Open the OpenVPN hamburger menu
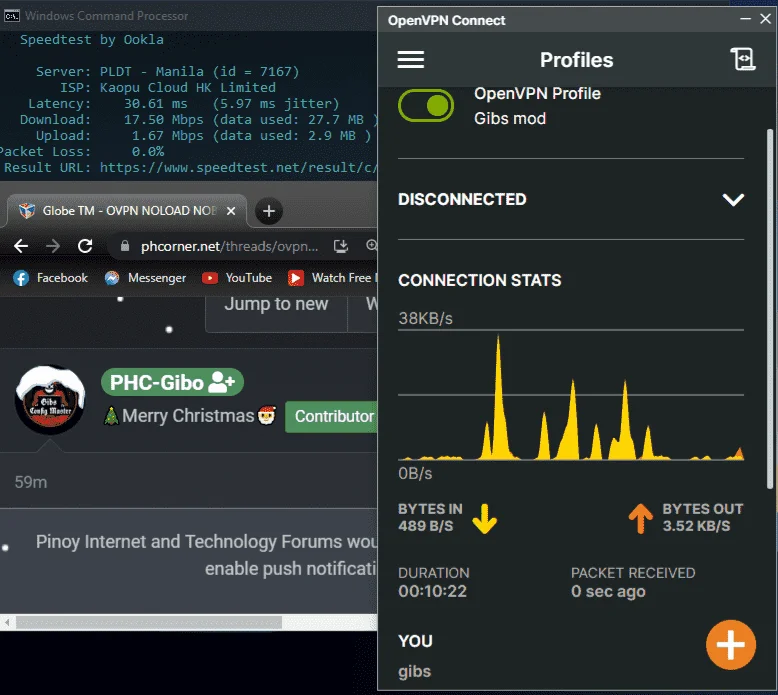Image resolution: width=778 pixels, height=695 pixels. (410, 60)
